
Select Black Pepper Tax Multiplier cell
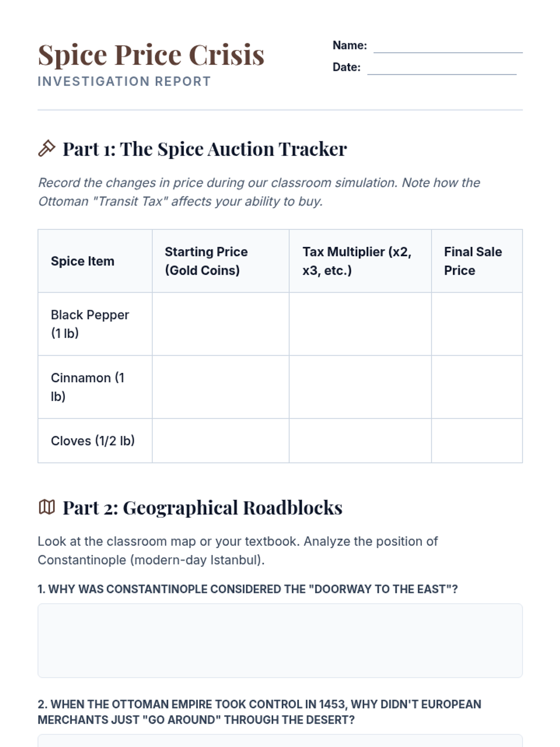[360, 324]
